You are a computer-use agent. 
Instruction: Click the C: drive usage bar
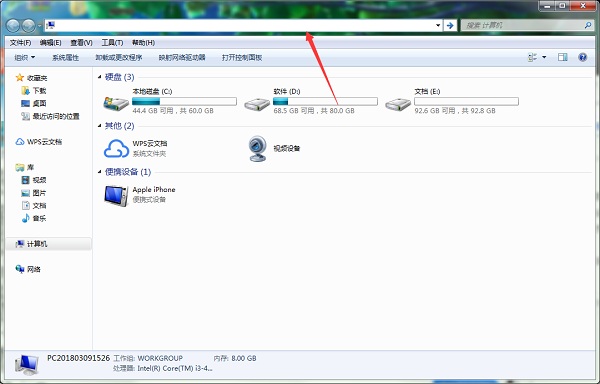click(184, 101)
